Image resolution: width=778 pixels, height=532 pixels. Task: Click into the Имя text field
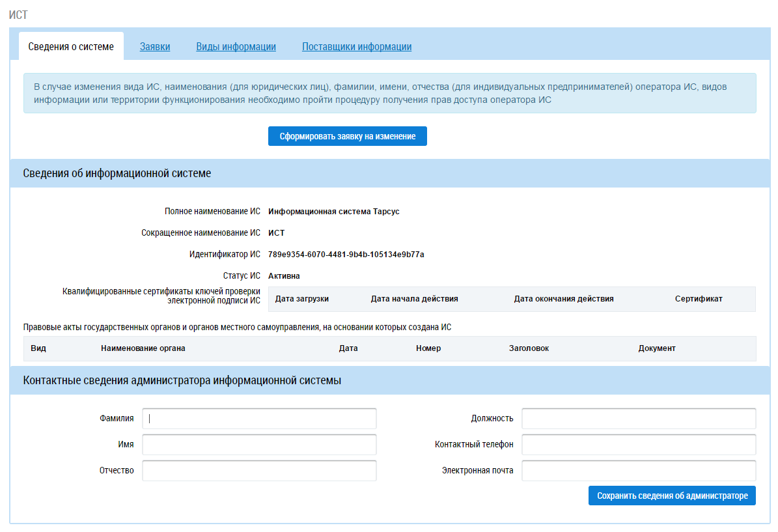point(259,445)
